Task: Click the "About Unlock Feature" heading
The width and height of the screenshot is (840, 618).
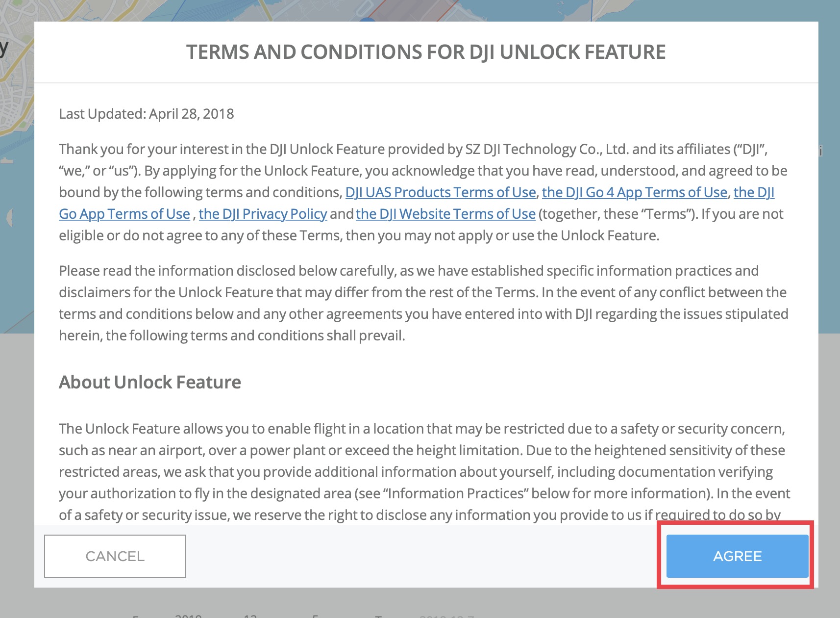Action: coord(150,382)
